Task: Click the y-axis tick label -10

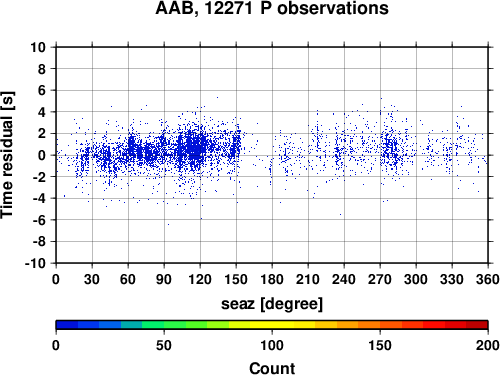Action: coord(35,263)
